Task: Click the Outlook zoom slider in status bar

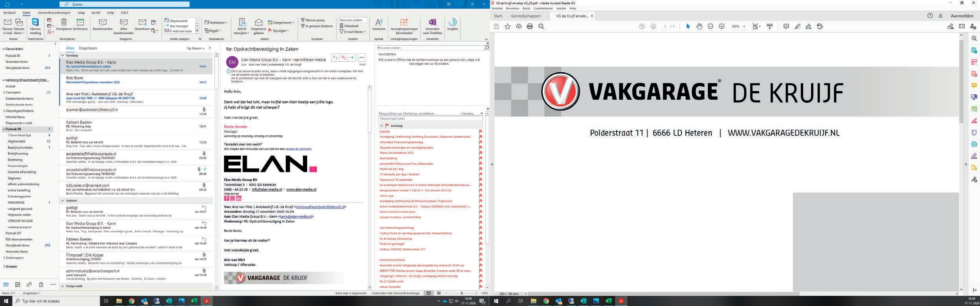Action: coord(461,293)
